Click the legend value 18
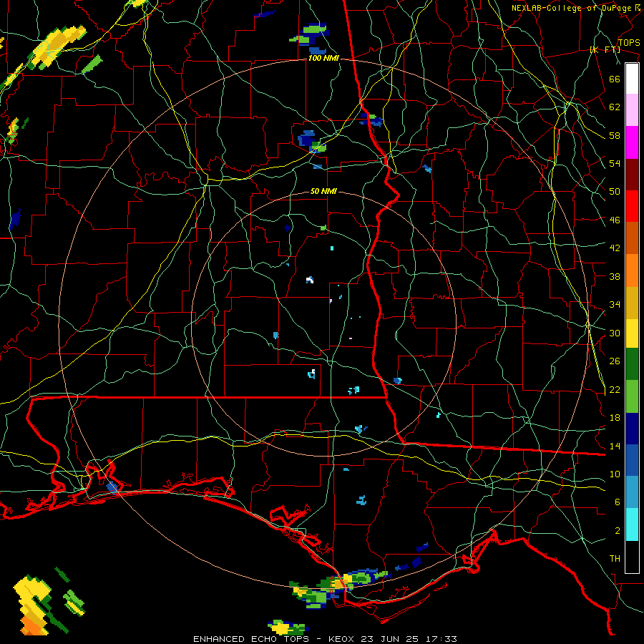644x644 pixels. (x=615, y=418)
